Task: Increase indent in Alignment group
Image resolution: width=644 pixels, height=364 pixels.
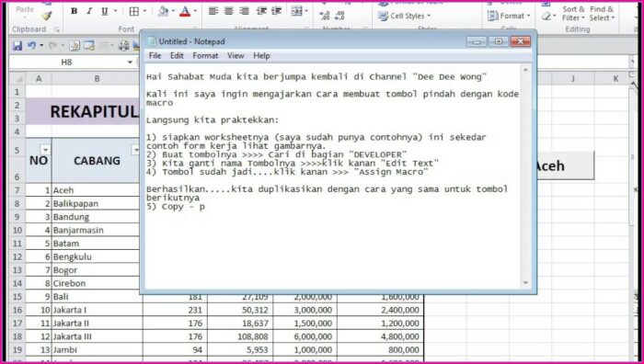Action: point(276,12)
